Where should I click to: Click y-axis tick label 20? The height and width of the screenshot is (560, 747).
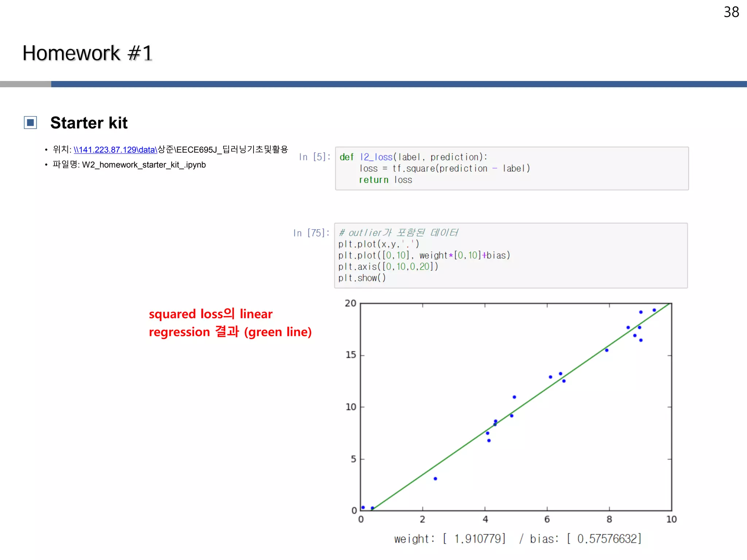point(351,303)
